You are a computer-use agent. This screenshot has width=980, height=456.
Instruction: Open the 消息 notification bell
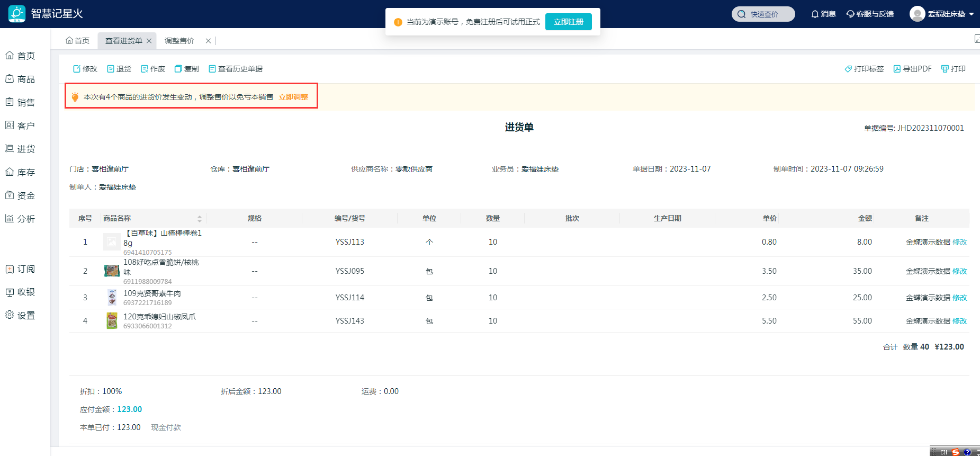(815, 14)
